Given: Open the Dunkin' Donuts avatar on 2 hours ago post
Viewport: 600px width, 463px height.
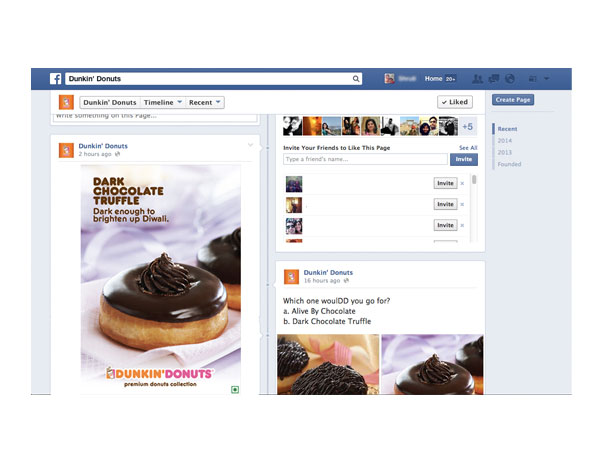Looking at the screenshot, I should pyautogui.click(x=66, y=150).
